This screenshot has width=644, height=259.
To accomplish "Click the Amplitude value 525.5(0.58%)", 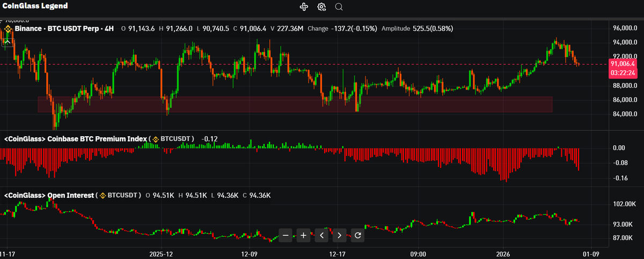I will pyautogui.click(x=433, y=28).
